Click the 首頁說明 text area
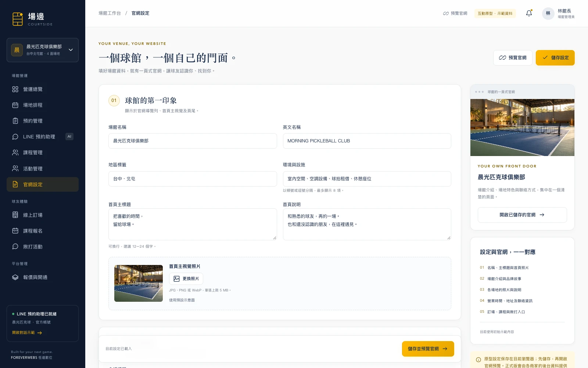This screenshot has height=368, width=588. [367, 224]
